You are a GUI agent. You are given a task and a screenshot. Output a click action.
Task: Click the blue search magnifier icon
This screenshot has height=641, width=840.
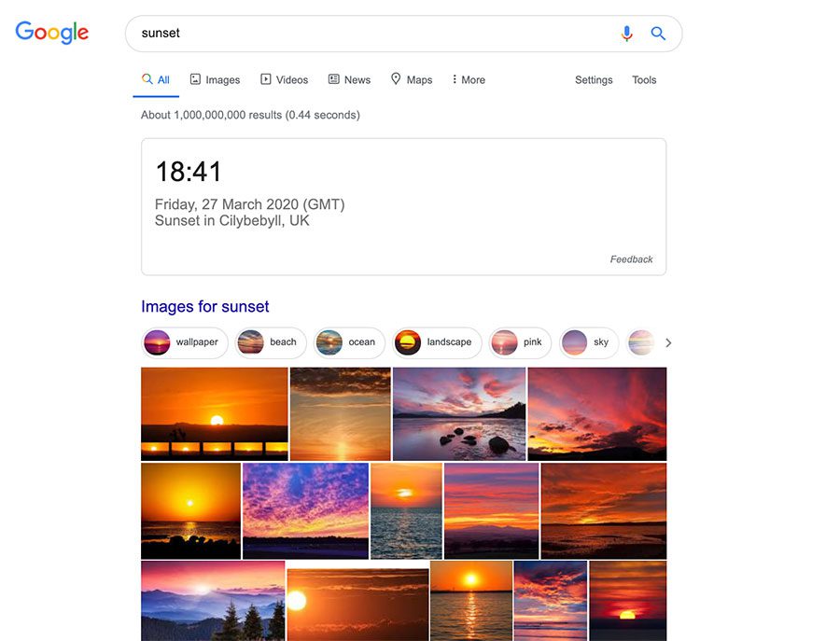coord(658,34)
